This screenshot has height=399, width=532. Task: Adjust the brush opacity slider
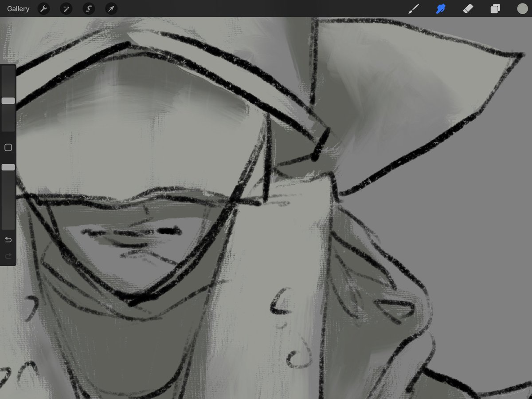click(8, 167)
